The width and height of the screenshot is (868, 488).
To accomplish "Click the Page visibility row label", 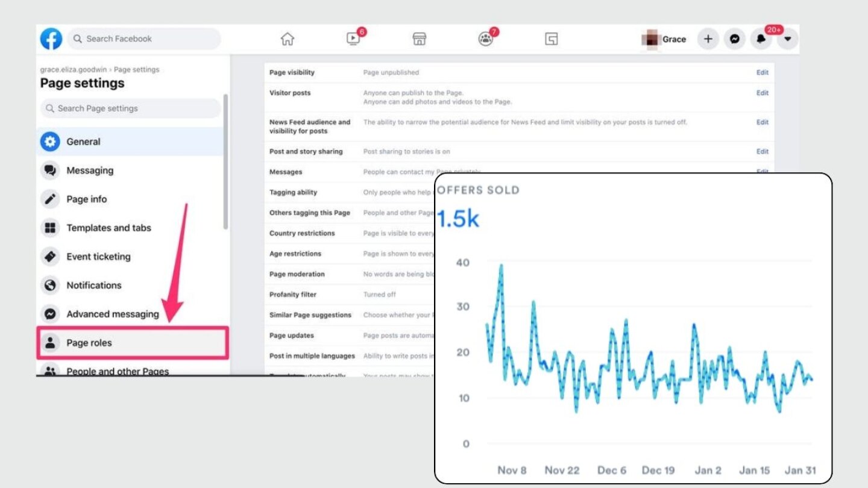I will click(x=292, y=72).
